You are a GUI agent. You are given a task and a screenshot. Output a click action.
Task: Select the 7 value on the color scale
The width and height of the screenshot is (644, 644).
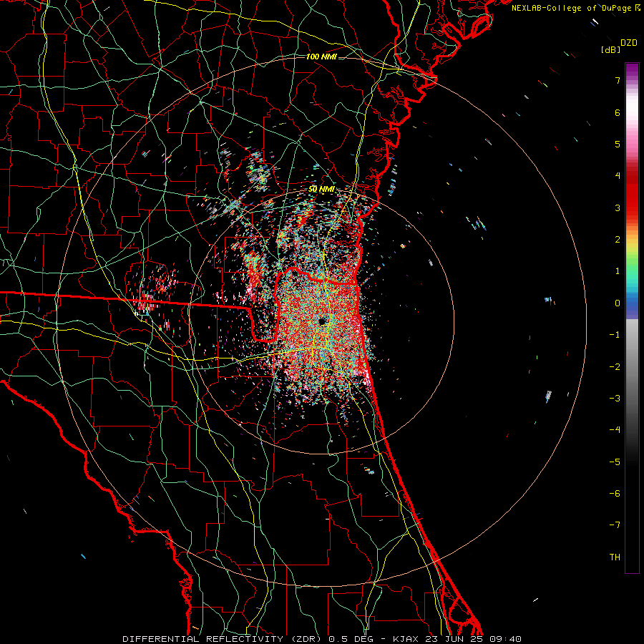point(618,80)
